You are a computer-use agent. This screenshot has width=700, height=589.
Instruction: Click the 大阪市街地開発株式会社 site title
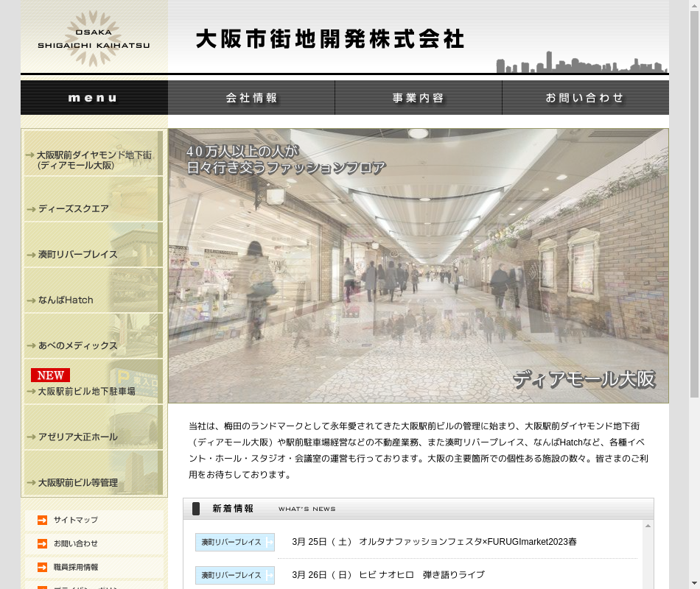coord(330,39)
